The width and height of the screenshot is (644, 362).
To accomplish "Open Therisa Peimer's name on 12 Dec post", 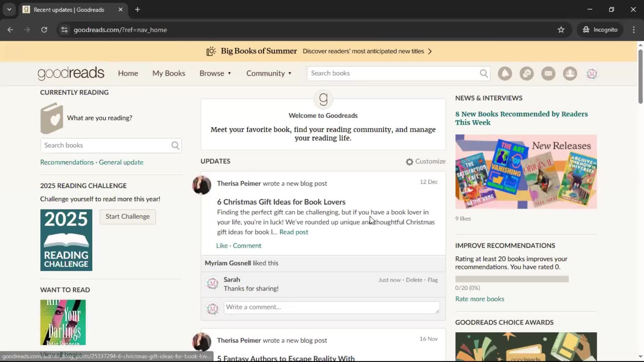I will click(239, 183).
